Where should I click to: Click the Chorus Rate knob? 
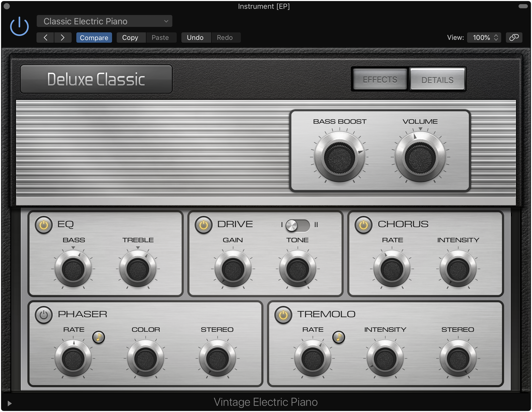click(392, 269)
